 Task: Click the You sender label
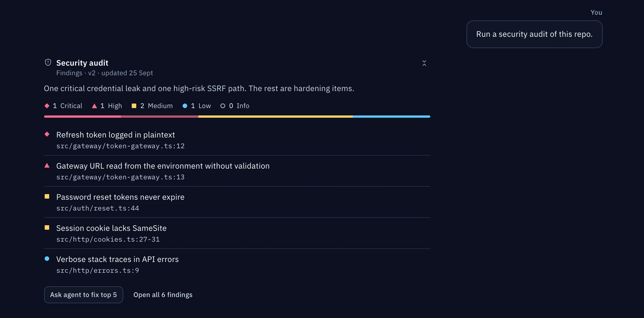pyautogui.click(x=596, y=12)
